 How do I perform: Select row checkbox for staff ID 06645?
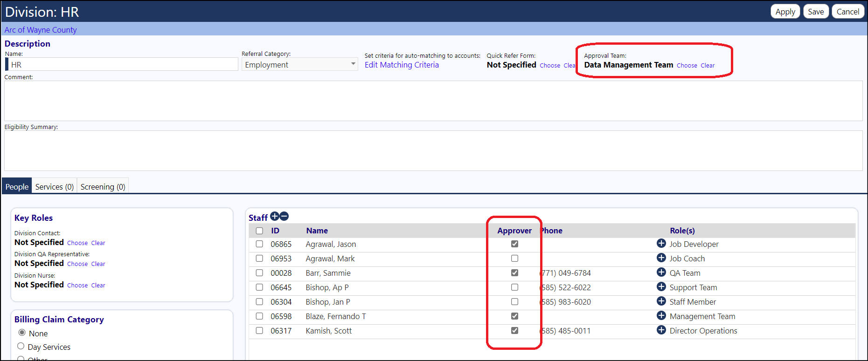pyautogui.click(x=259, y=287)
